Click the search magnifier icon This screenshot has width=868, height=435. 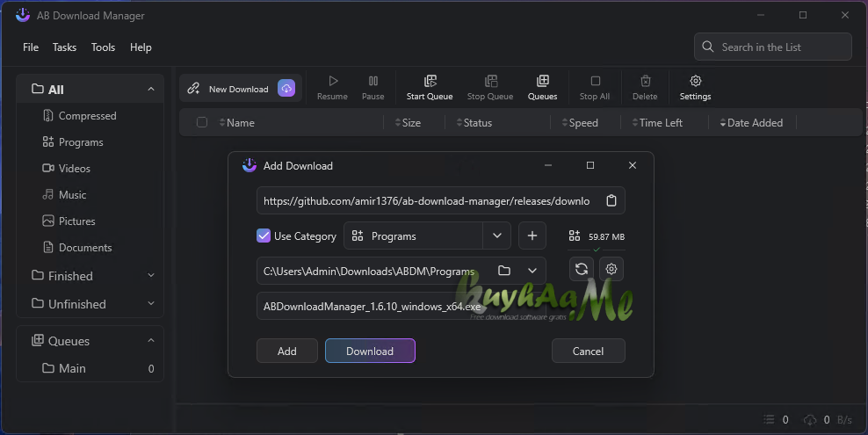pos(707,47)
